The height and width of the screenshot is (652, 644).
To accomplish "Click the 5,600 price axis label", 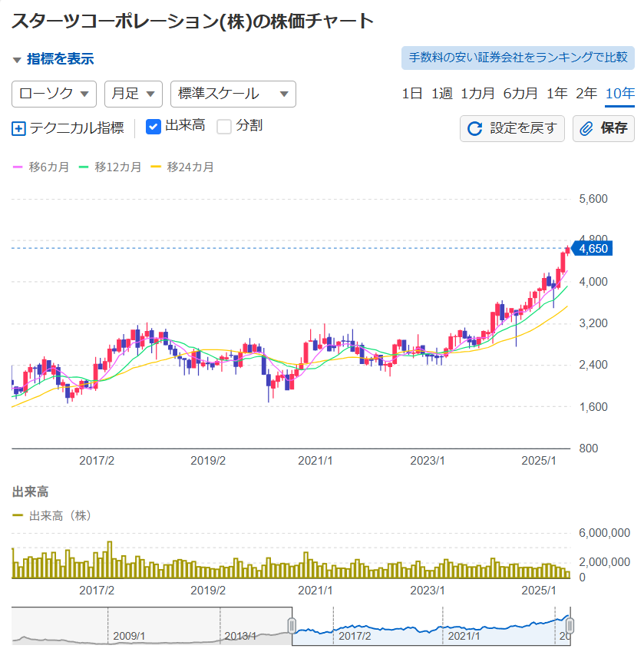I will click(x=593, y=199).
